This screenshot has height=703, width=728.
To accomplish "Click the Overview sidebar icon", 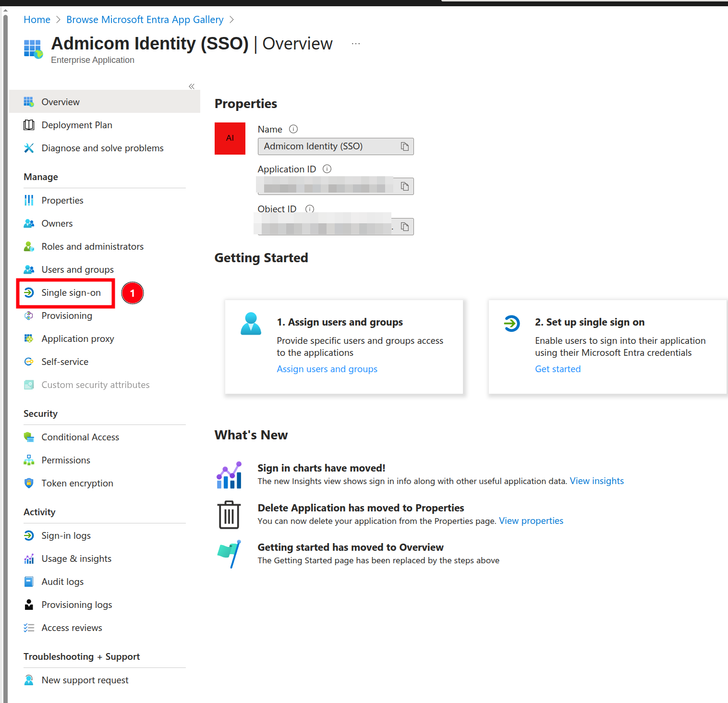I will coord(29,102).
